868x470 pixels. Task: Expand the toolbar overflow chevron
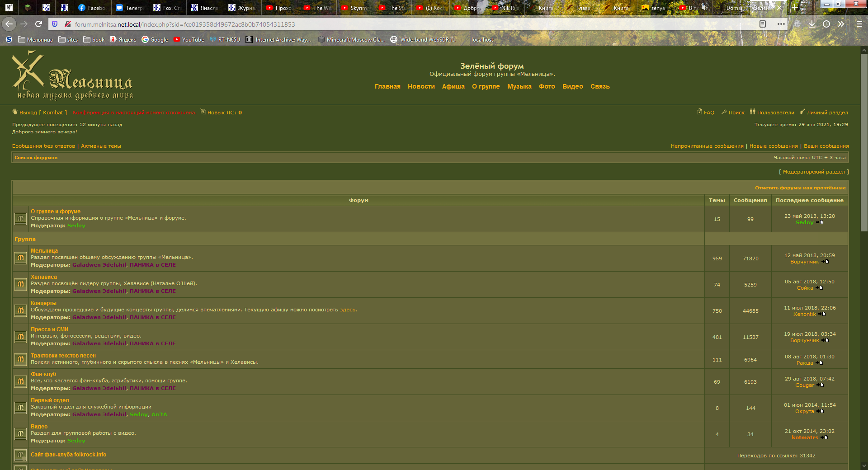(841, 24)
